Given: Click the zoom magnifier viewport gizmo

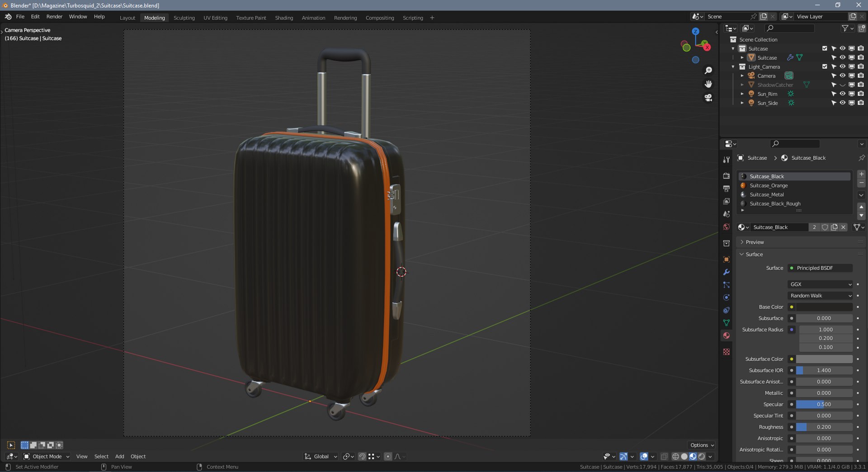Looking at the screenshot, I should (x=708, y=71).
